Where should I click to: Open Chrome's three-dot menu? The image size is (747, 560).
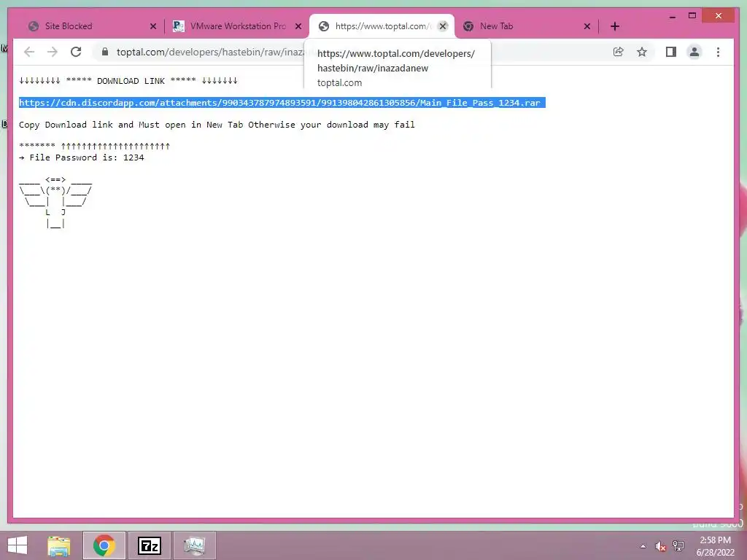click(718, 52)
